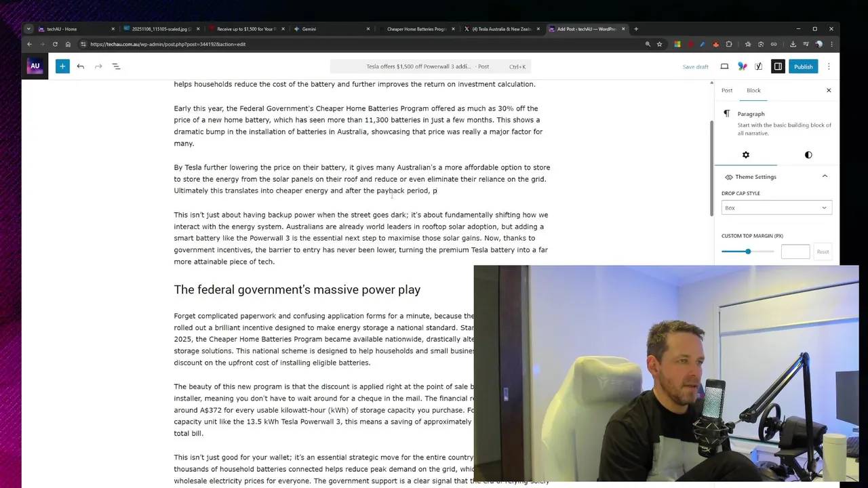Open the browser extensions puzzle icon
The height and width of the screenshot is (488, 868).
coord(729,44)
